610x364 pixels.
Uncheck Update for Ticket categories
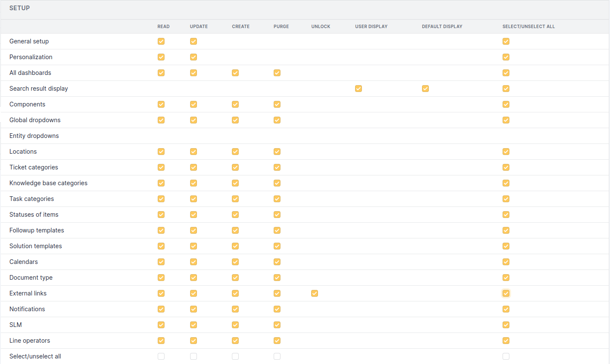[194, 167]
